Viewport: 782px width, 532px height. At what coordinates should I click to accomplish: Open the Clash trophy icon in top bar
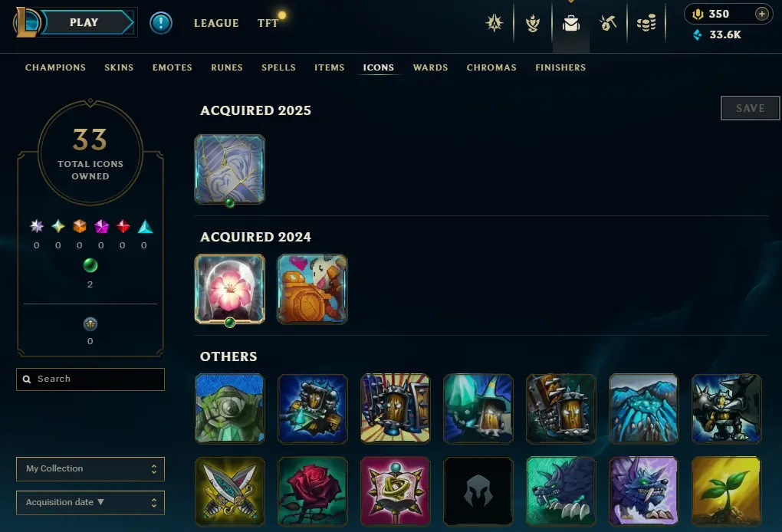point(533,23)
